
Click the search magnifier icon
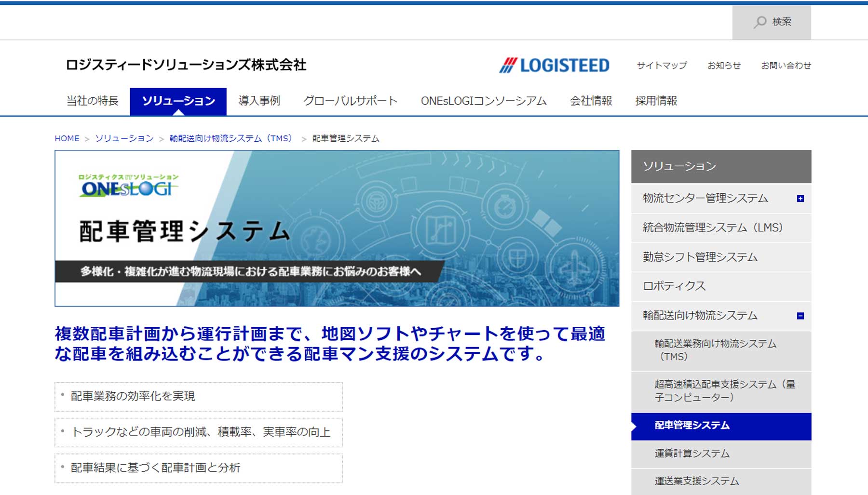pos(760,22)
